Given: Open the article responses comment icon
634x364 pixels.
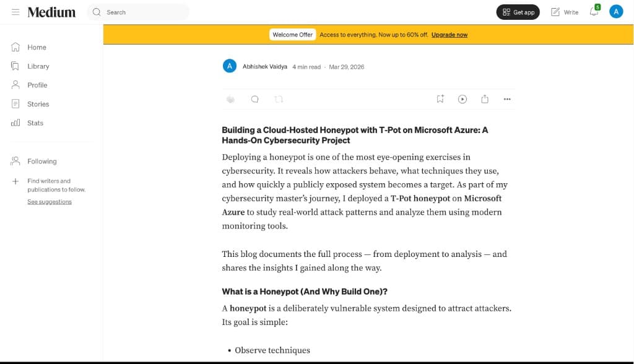Looking at the screenshot, I should 254,99.
